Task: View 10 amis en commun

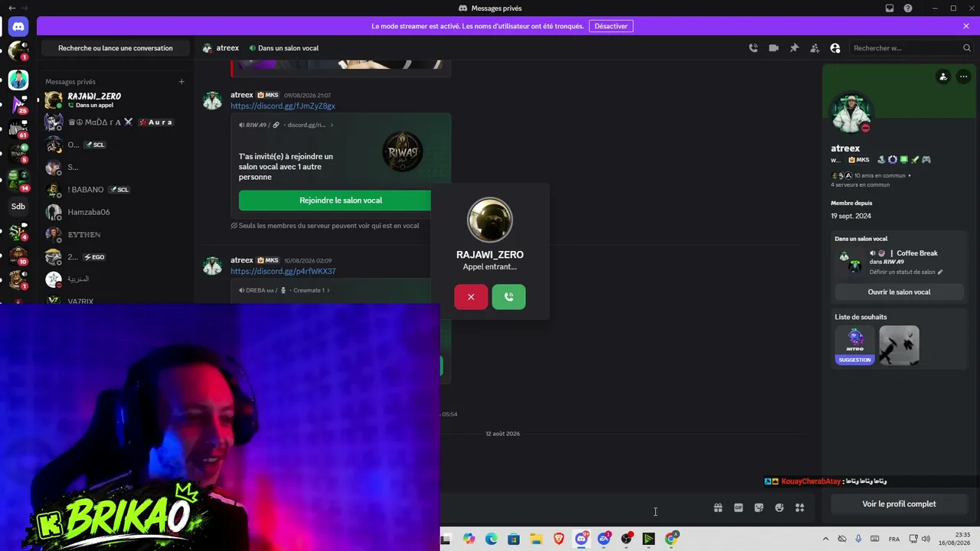Action: [880, 175]
